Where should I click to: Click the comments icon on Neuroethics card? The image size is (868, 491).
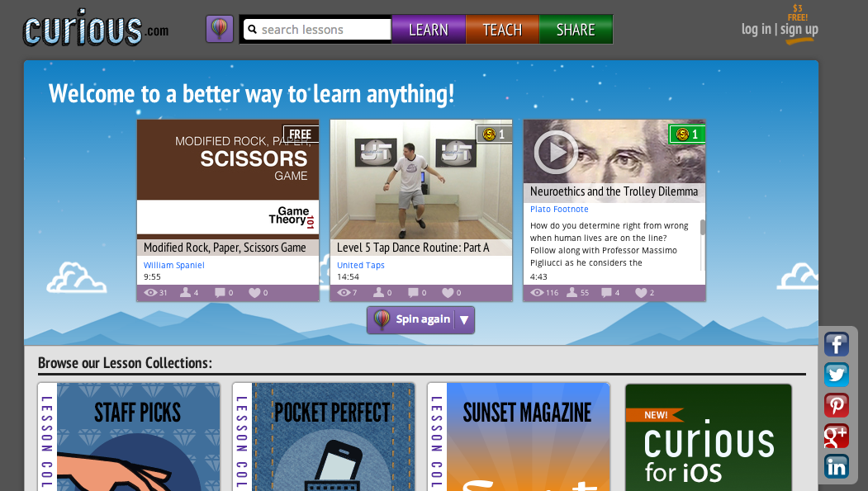(x=606, y=292)
